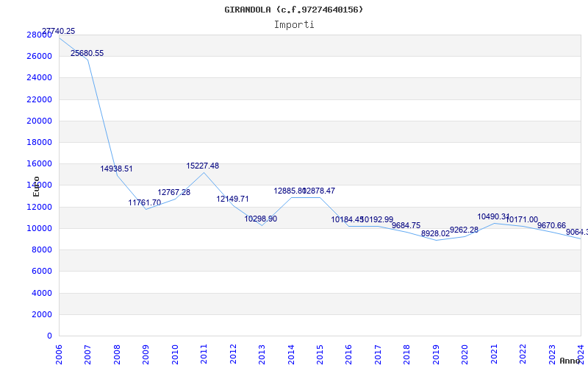Click the data label 15227.48
588x368 pixels.
(203, 166)
